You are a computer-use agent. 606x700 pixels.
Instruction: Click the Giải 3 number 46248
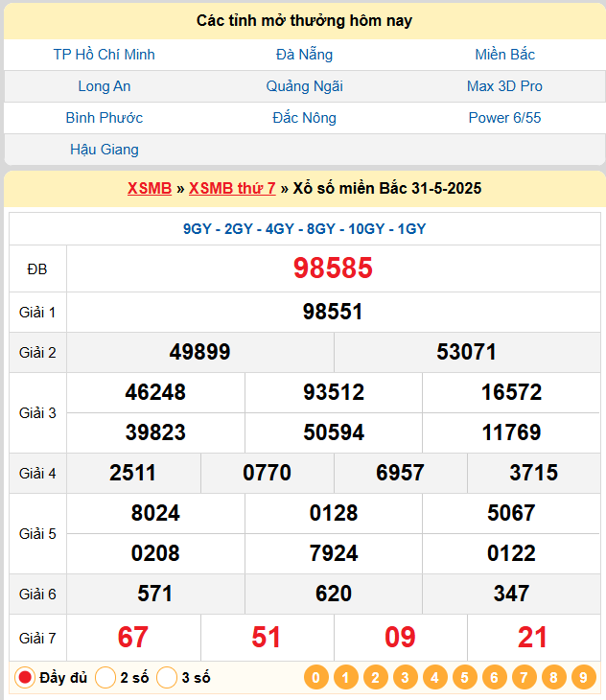point(155,392)
